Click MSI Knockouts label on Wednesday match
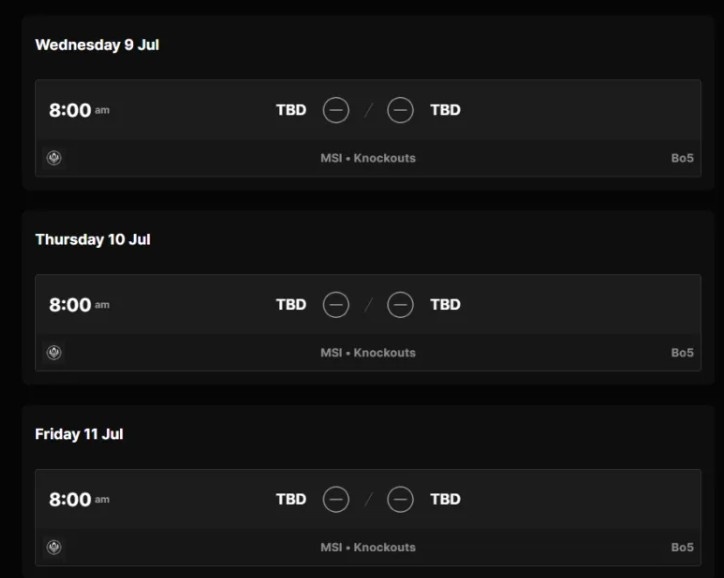 (368, 158)
